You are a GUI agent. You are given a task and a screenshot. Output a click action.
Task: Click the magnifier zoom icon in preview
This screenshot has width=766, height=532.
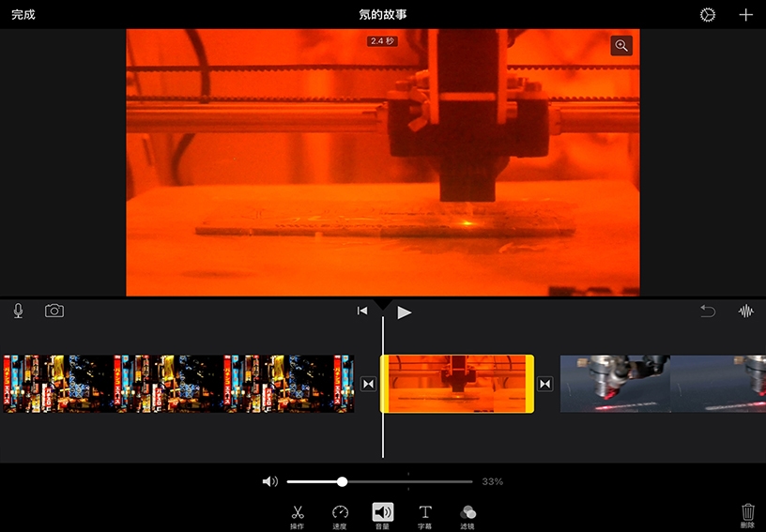pyautogui.click(x=620, y=46)
